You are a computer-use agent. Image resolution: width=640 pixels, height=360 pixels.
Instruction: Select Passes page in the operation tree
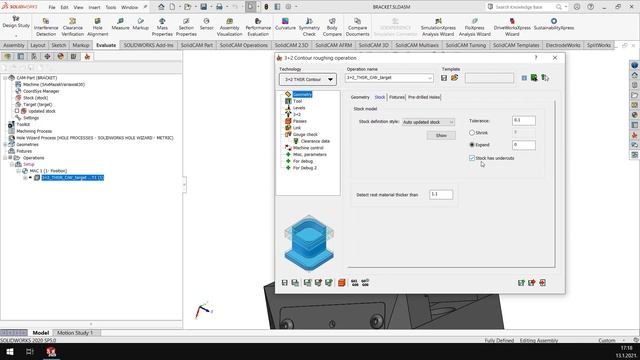300,121
